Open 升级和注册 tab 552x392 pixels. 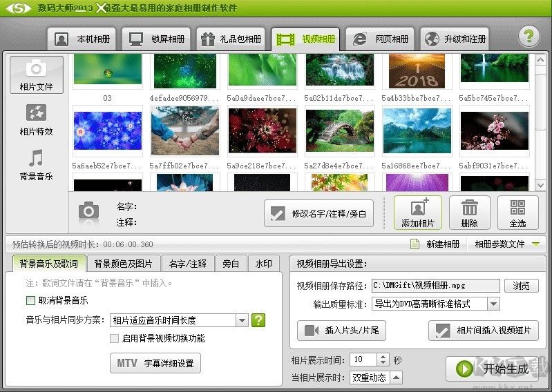pyautogui.click(x=455, y=39)
